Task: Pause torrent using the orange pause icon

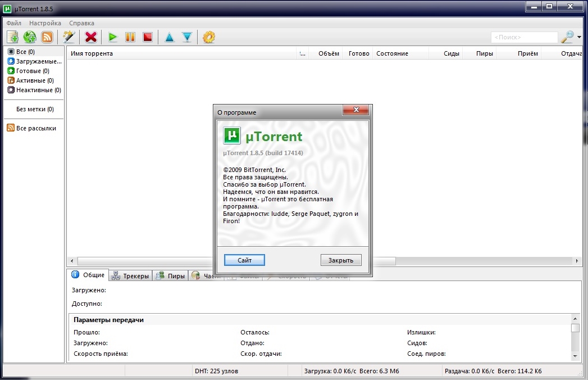Action: 130,37
